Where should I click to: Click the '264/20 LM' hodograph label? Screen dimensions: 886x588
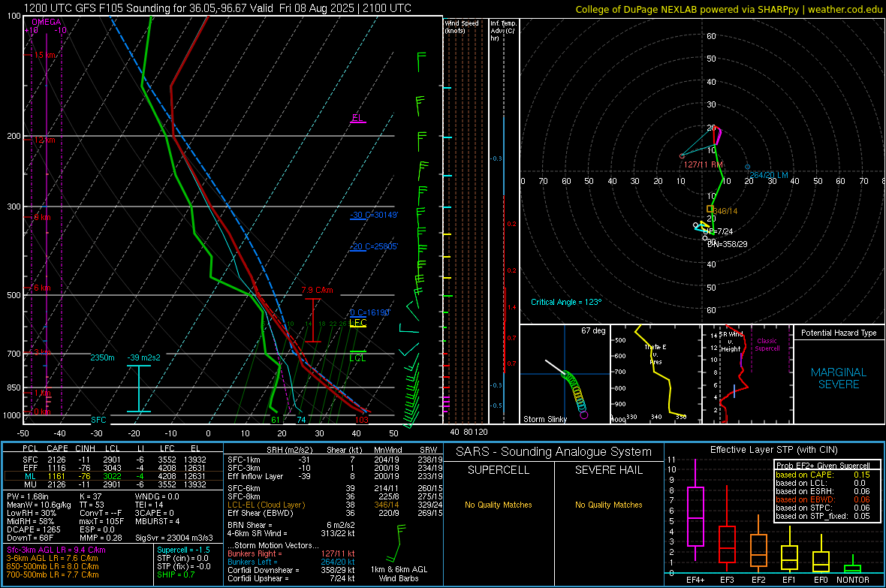tap(768, 175)
